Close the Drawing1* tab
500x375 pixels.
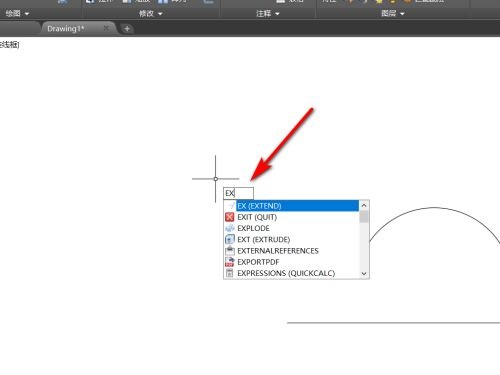pos(106,28)
